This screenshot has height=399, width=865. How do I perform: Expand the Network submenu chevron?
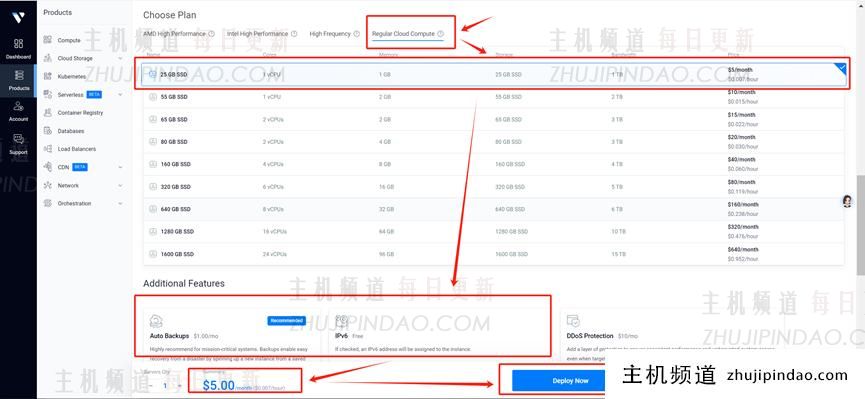point(120,186)
